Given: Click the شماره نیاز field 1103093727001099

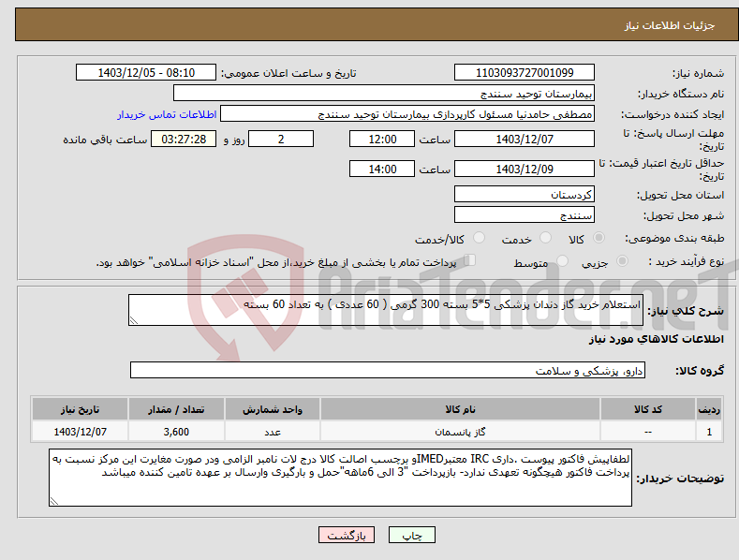Looking at the screenshot, I should click(x=525, y=73).
